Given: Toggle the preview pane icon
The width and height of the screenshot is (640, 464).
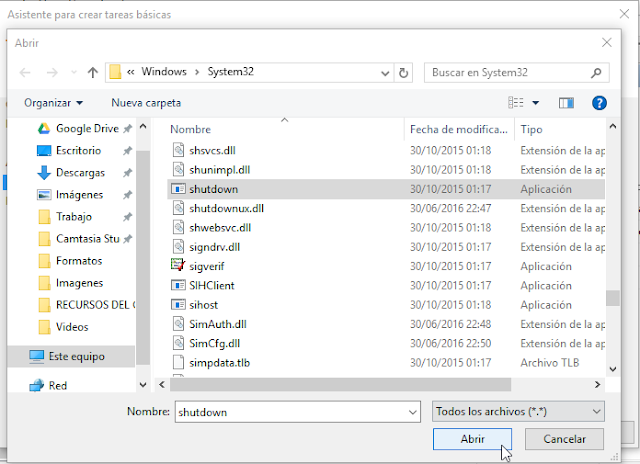Looking at the screenshot, I should tap(566, 103).
